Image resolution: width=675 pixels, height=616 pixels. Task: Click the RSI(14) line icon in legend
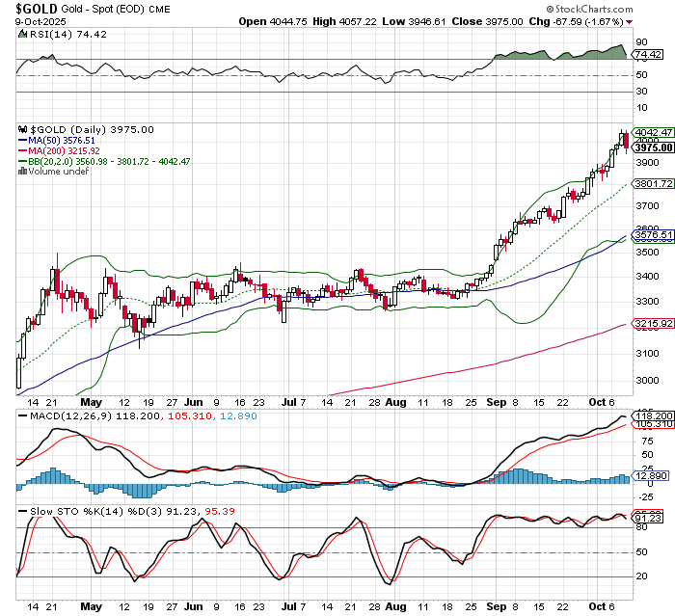pos(23,34)
